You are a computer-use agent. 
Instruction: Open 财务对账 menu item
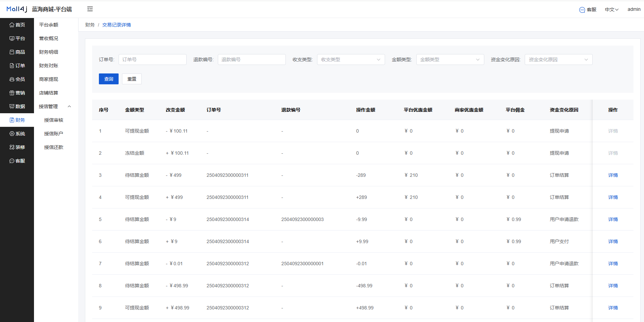pos(49,66)
